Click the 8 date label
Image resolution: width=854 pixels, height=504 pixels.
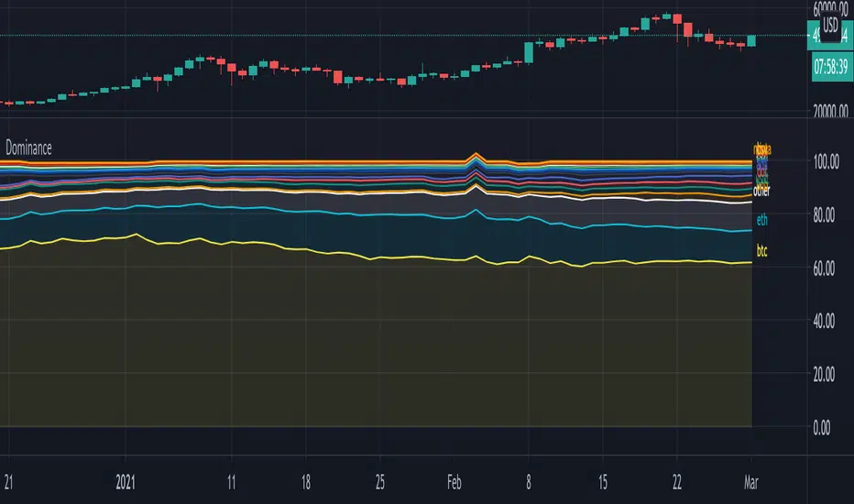click(x=529, y=482)
